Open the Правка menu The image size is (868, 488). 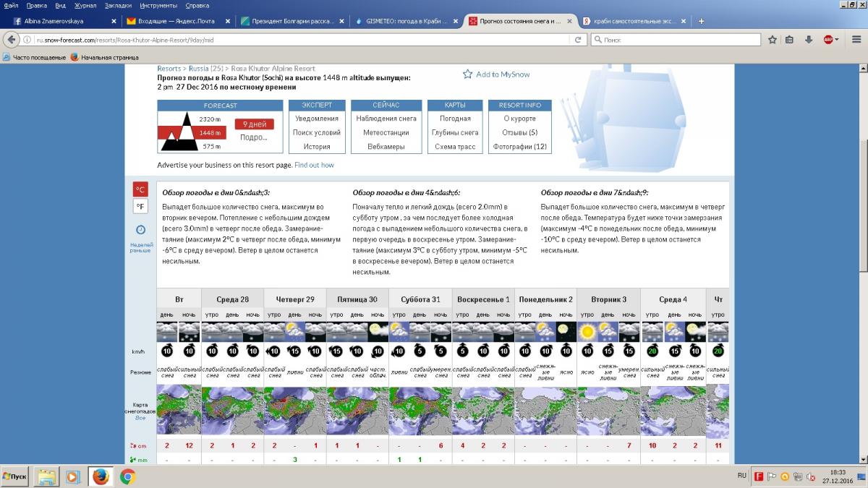coord(36,5)
